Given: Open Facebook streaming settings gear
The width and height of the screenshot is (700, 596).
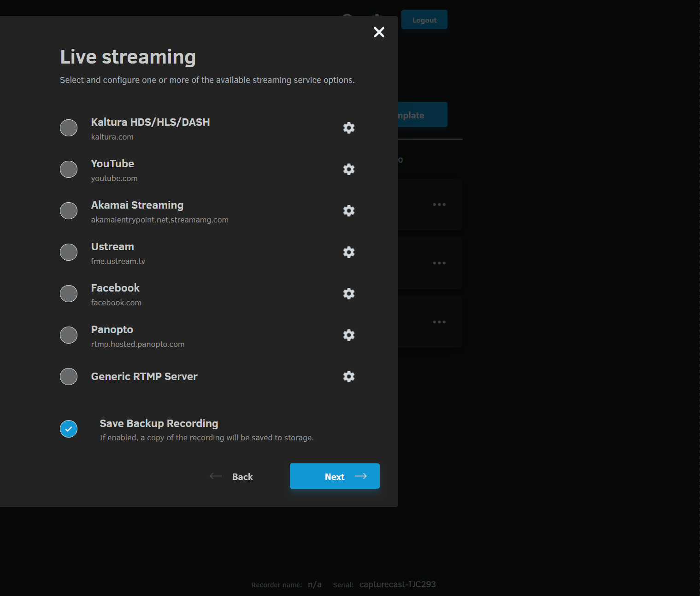Looking at the screenshot, I should (348, 293).
